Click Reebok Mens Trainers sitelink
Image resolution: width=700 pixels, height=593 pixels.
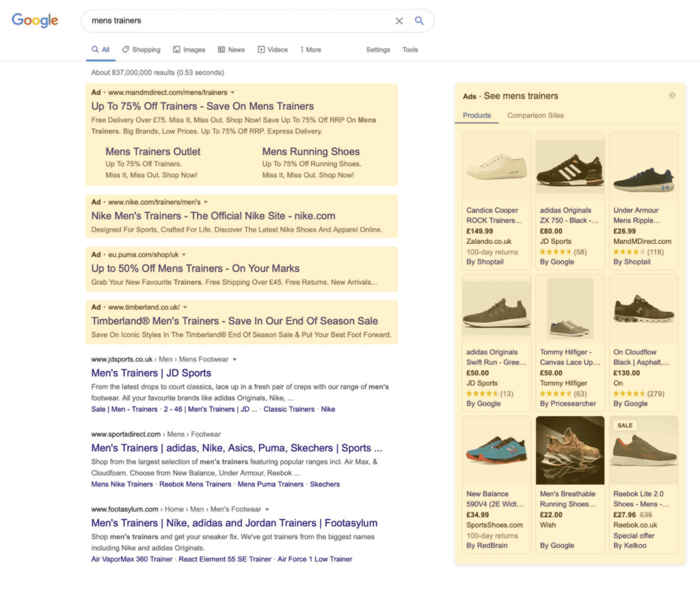tap(195, 484)
